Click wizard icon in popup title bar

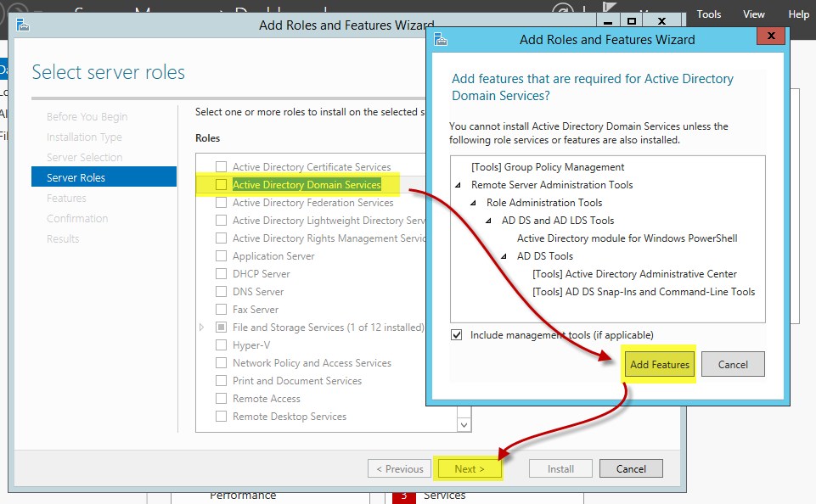pyautogui.click(x=441, y=39)
